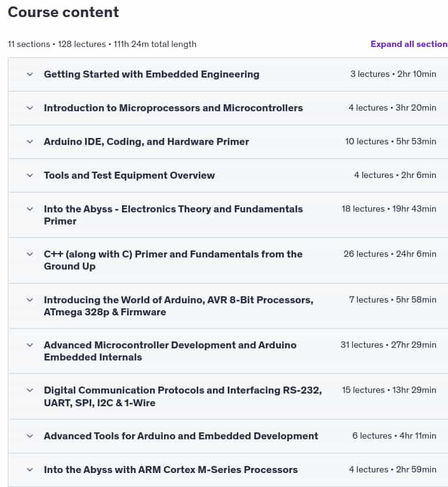Screen dimensions: 448x487
Task: Open Advanced Microcontroller Development section title
Action: [170, 351]
